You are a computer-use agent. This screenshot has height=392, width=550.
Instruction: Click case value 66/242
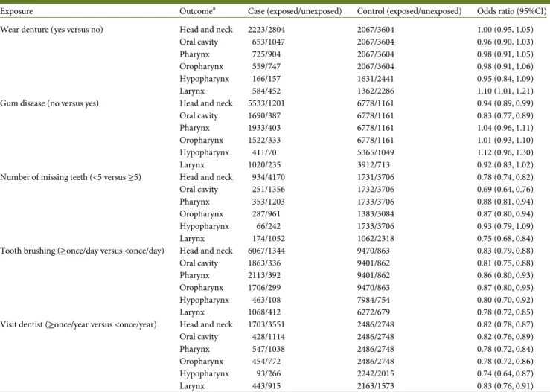(269, 226)
